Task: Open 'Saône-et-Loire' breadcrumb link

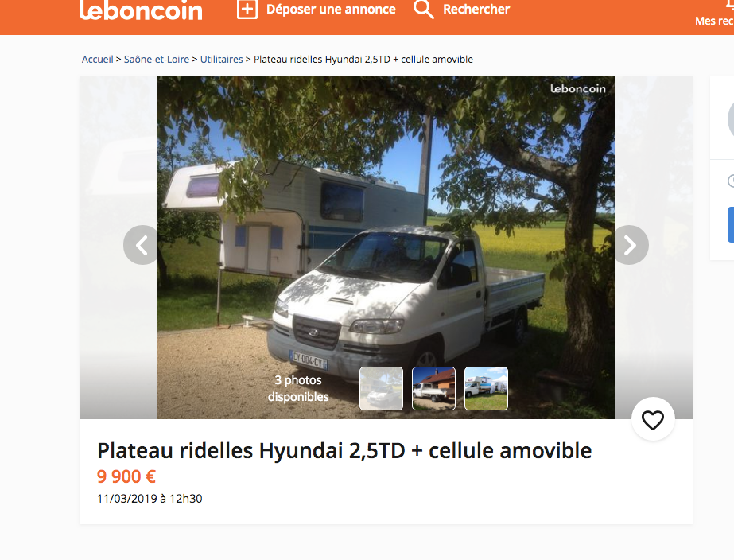Action: tap(157, 60)
